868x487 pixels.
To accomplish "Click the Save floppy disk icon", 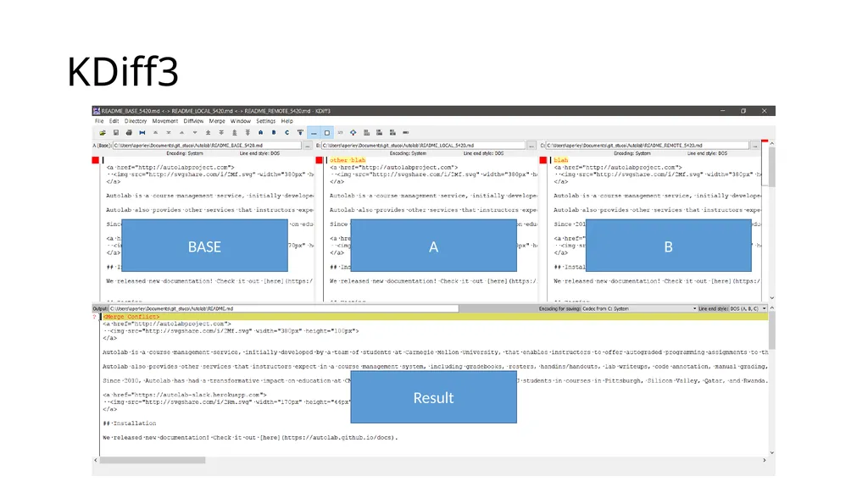I will coord(115,133).
